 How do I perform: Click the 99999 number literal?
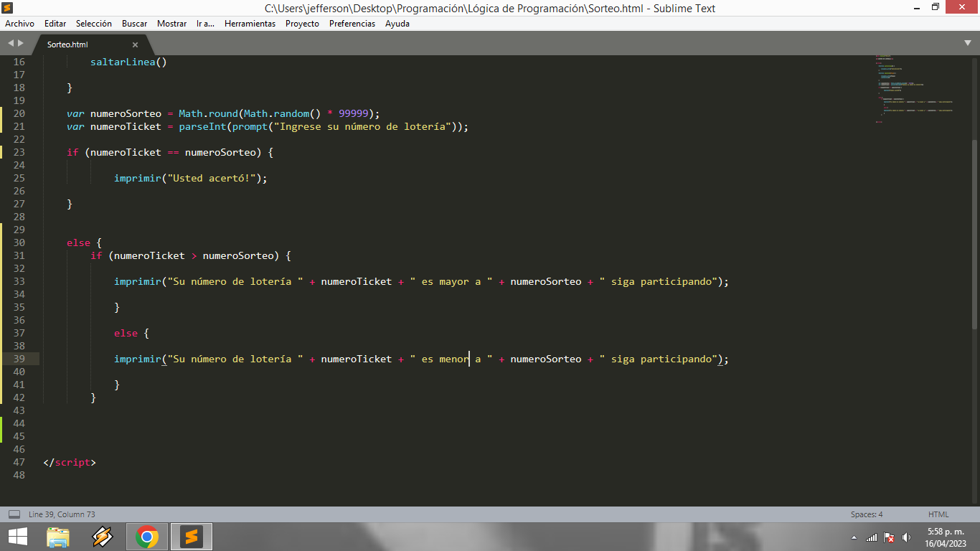354,113
